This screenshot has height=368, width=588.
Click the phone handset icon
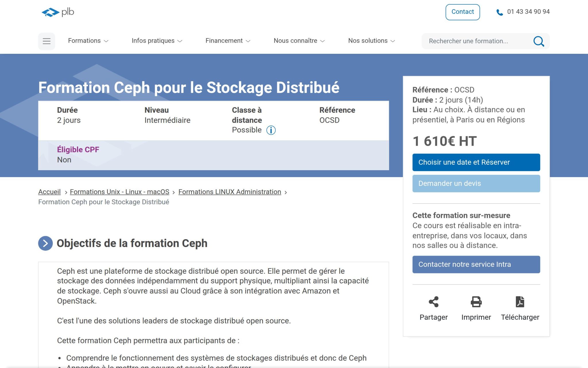click(x=500, y=12)
